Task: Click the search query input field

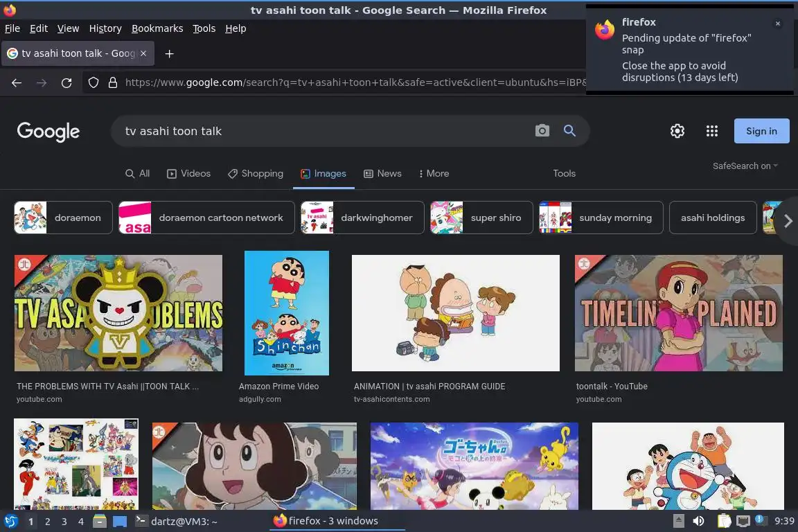Action: pos(326,131)
